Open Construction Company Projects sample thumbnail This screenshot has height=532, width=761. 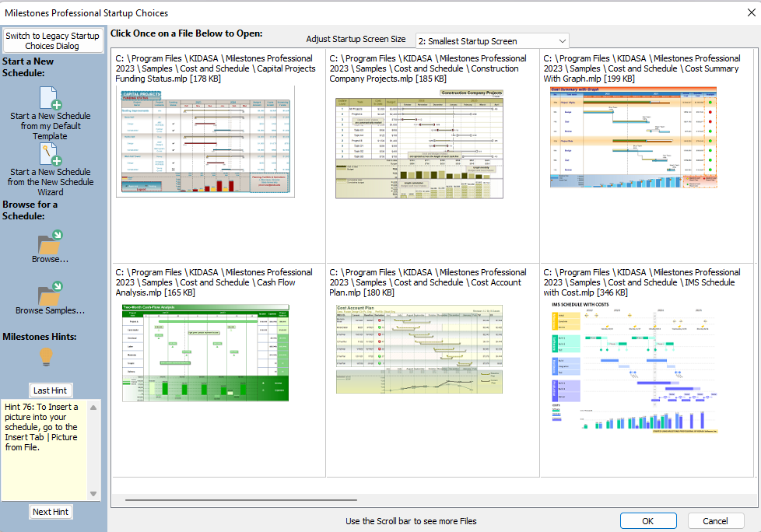[x=419, y=143]
